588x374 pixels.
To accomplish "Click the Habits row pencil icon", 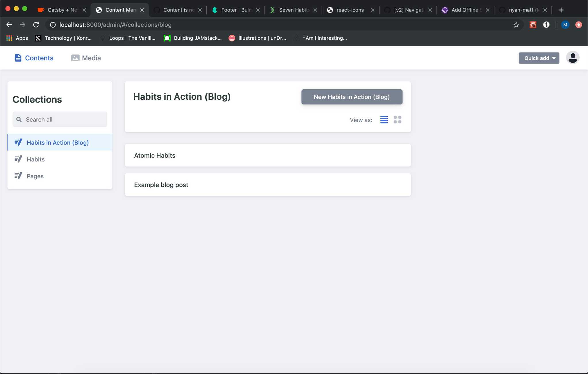I will (x=18, y=159).
